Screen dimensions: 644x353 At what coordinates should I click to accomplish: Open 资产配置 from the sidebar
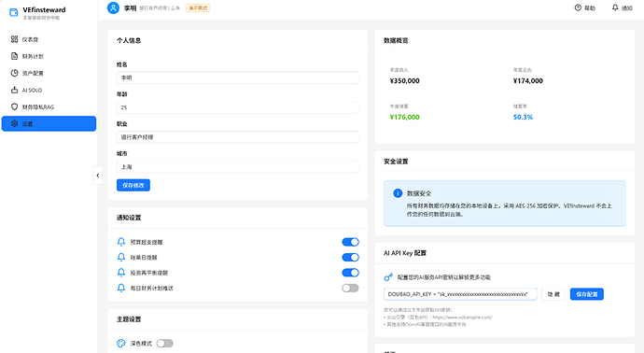coord(49,73)
